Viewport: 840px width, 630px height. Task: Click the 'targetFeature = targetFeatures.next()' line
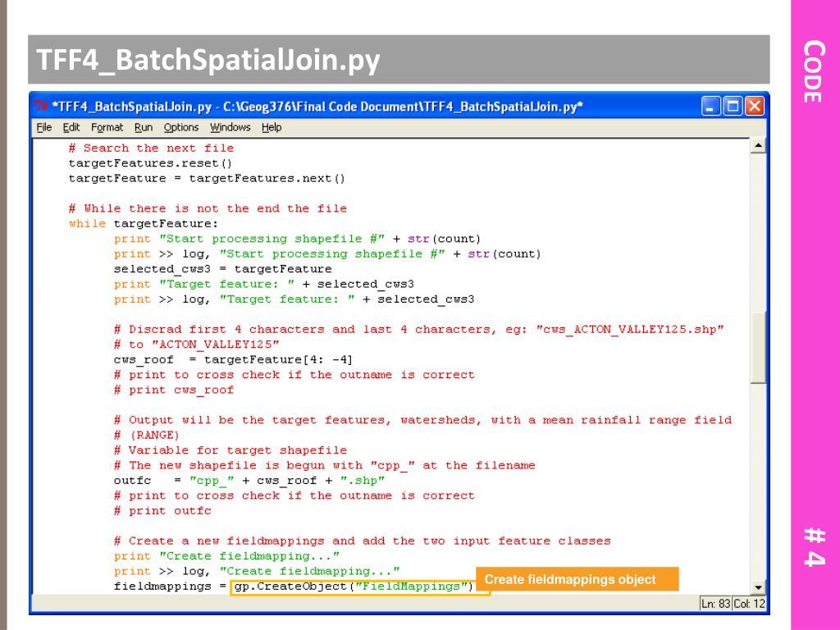click(207, 178)
